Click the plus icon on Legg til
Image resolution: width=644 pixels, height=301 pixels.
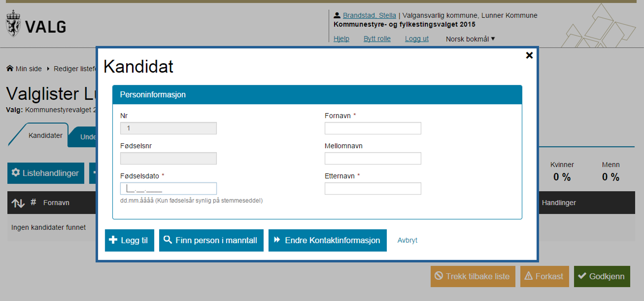click(x=113, y=240)
